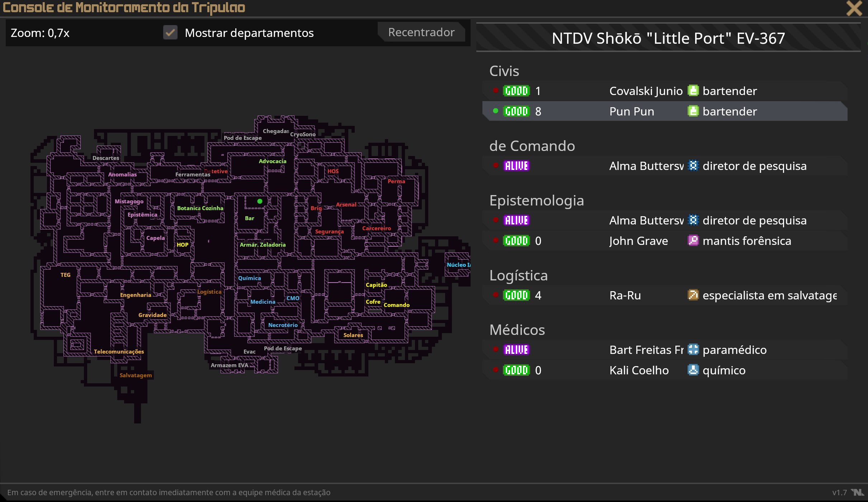Image resolution: width=868 pixels, height=502 pixels.
Task: Click the green crew marker on the map
Action: [260, 201]
